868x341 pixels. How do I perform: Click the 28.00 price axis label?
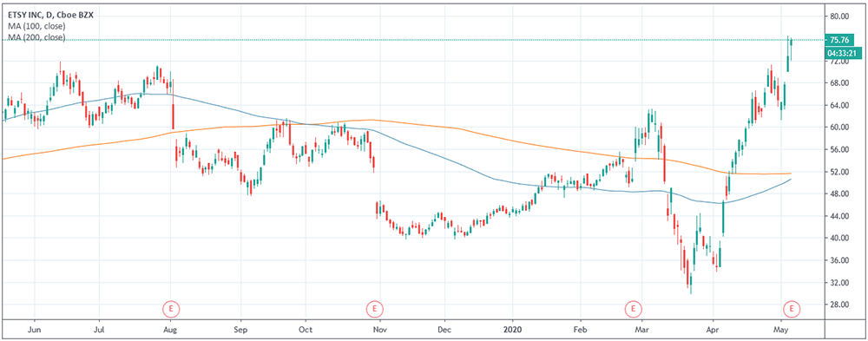coord(839,305)
